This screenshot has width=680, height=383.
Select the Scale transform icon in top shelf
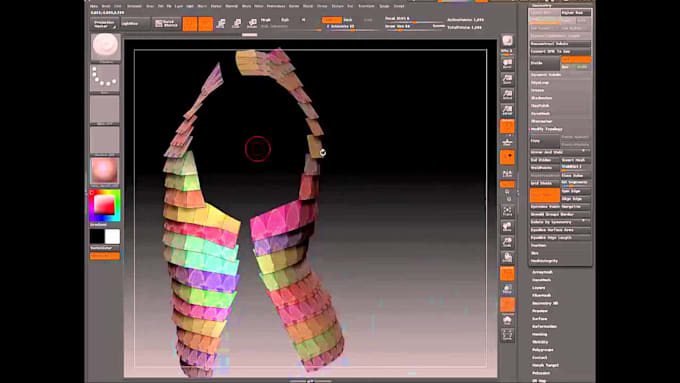click(x=237, y=23)
